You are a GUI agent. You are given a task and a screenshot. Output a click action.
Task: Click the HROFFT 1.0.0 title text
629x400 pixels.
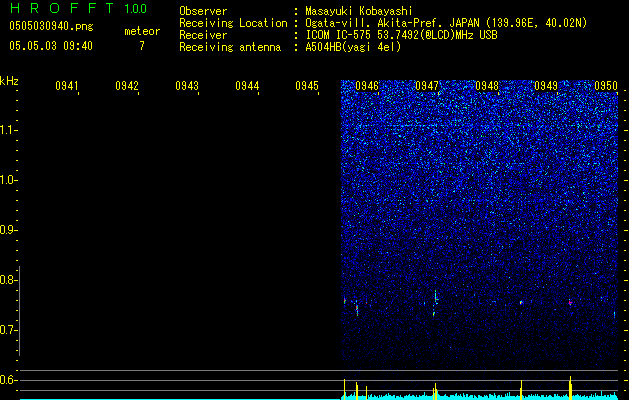pos(78,8)
